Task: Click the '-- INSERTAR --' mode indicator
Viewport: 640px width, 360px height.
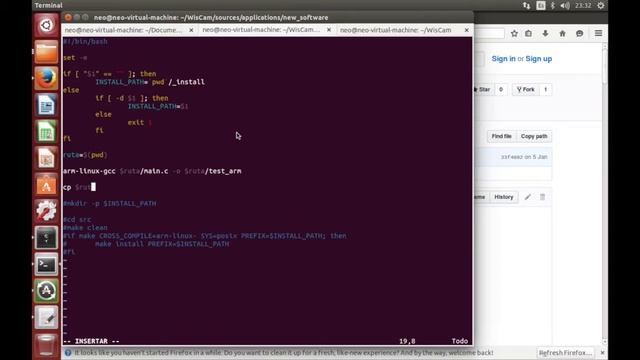Action: tap(91, 341)
